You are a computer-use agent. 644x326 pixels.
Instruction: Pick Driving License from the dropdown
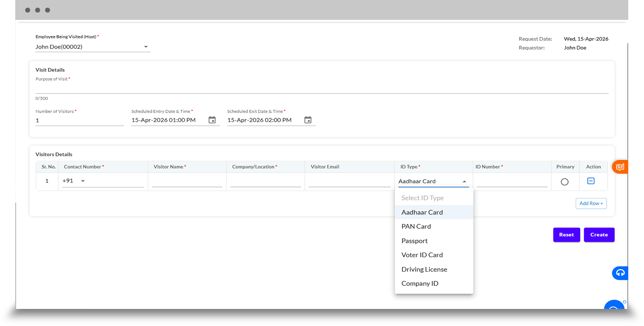(424, 269)
